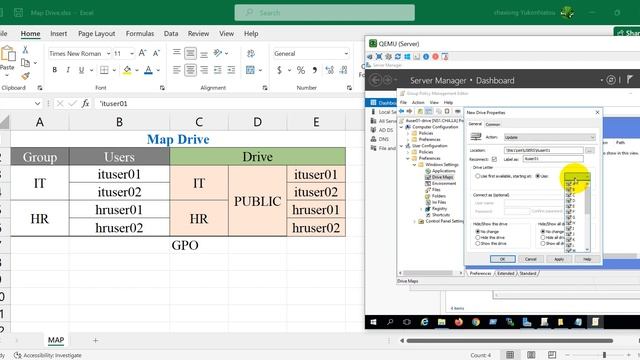
Task: Click the Insert Function fx icon
Action: click(85, 104)
